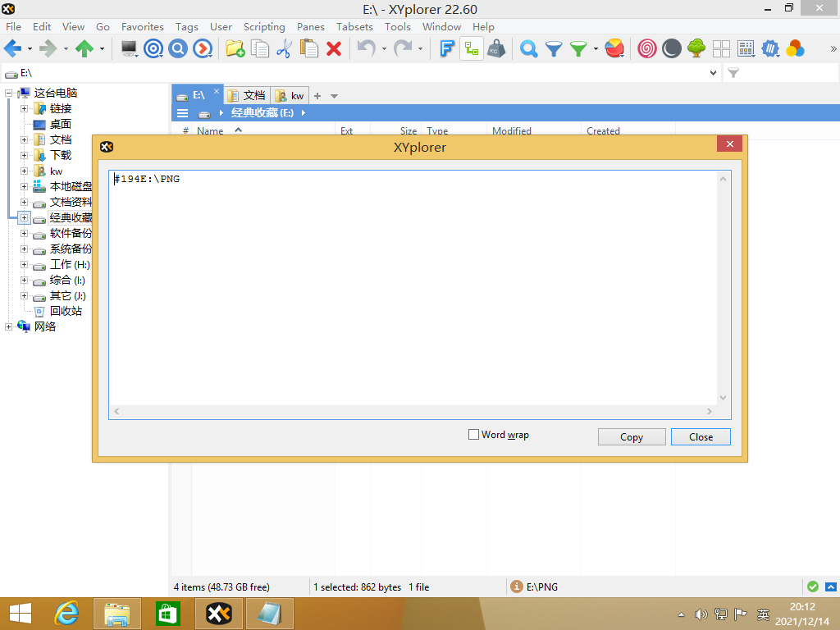Screen dimensions: 840x630
Task: Open Internet Explorer from the taskbar
Action: click(x=66, y=613)
